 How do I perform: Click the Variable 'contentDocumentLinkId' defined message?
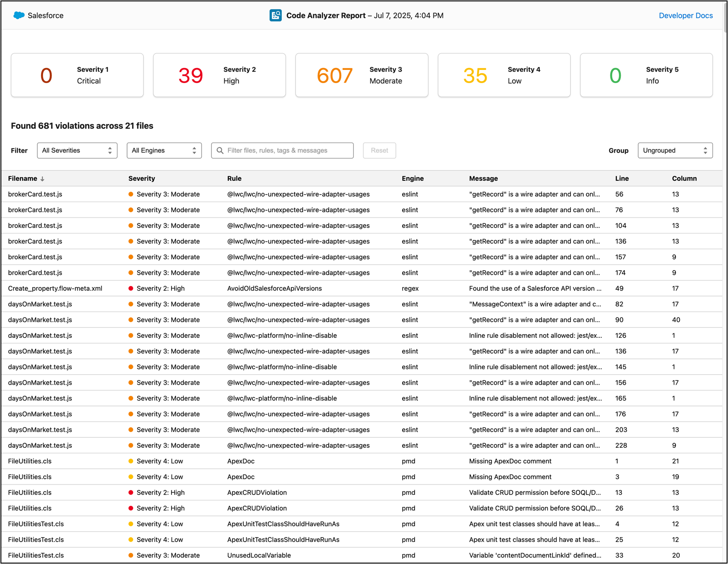click(x=535, y=555)
